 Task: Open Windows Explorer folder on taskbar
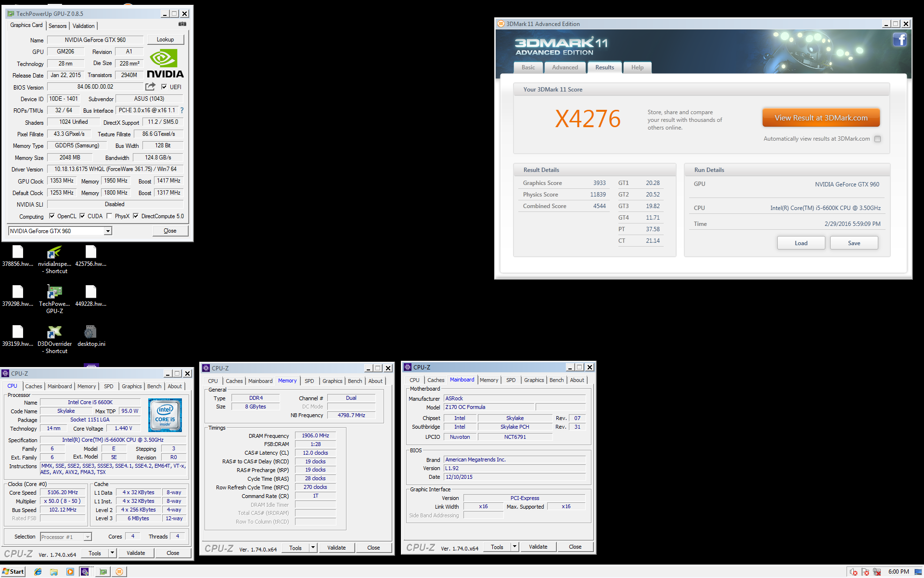(x=54, y=572)
